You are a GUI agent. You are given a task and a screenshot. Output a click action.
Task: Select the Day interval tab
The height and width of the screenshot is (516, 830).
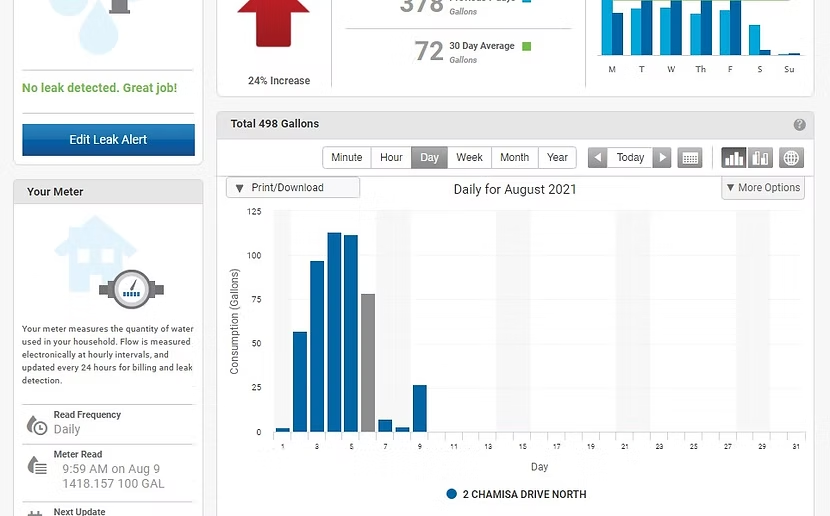pyautogui.click(x=429, y=158)
